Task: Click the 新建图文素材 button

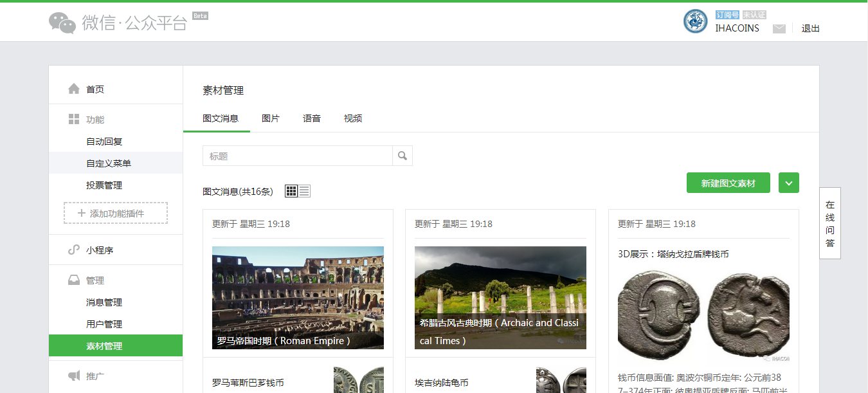Action: click(728, 183)
